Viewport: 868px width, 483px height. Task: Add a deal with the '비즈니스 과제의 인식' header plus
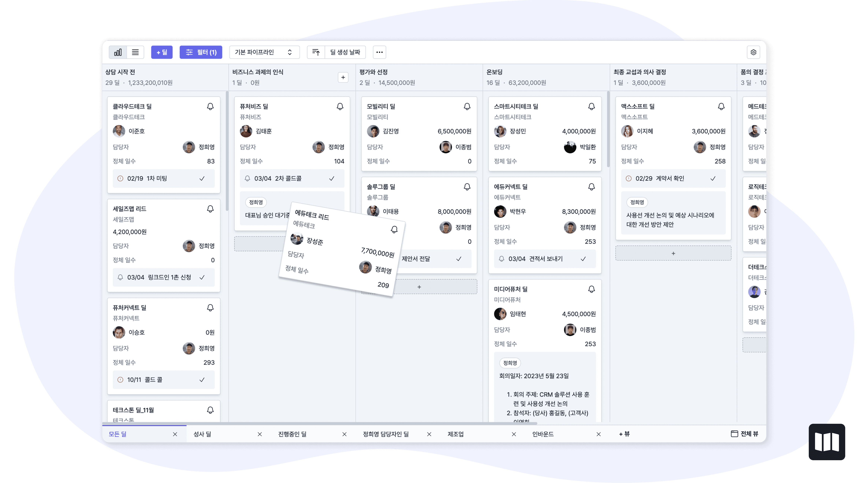(x=343, y=77)
